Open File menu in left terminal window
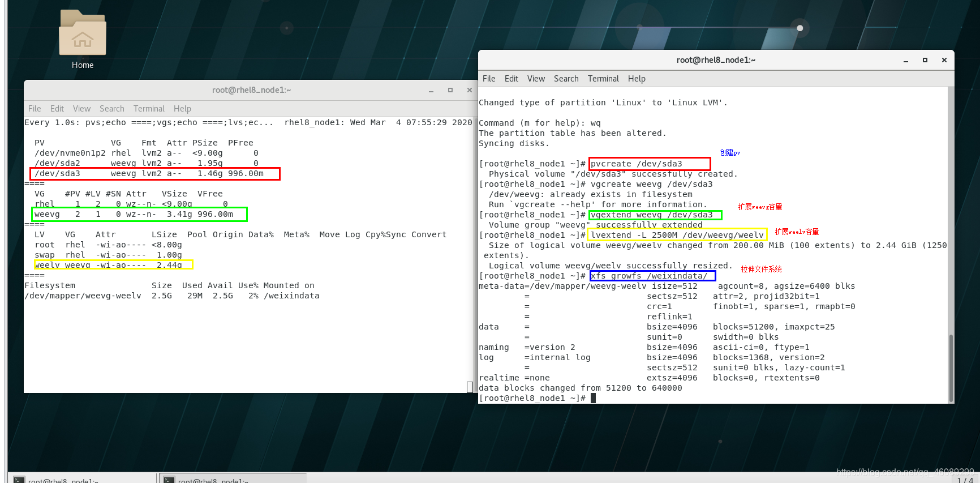Image resolution: width=980 pixels, height=483 pixels. (x=35, y=109)
